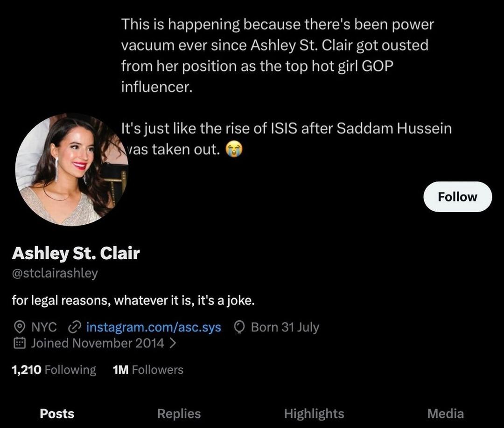Click the bio text about legal reasons
Image resolution: width=504 pixels, height=428 pixels.
coord(133,301)
